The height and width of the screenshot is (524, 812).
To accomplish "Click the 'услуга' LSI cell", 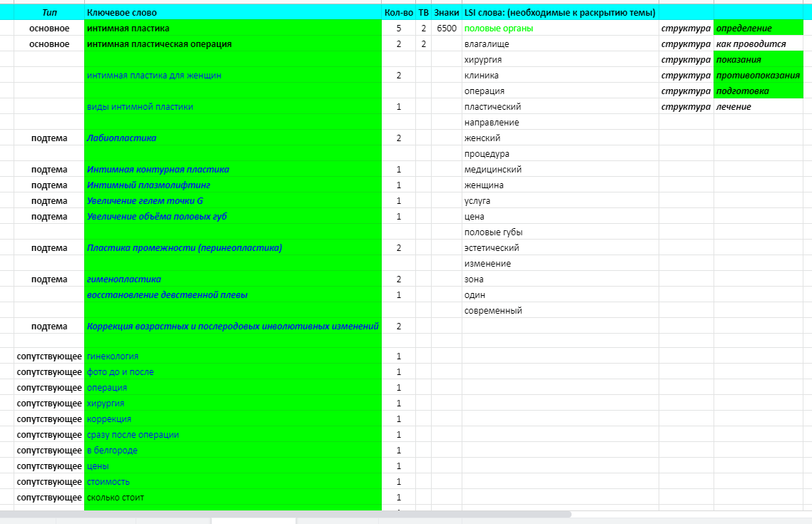I will tap(560, 201).
